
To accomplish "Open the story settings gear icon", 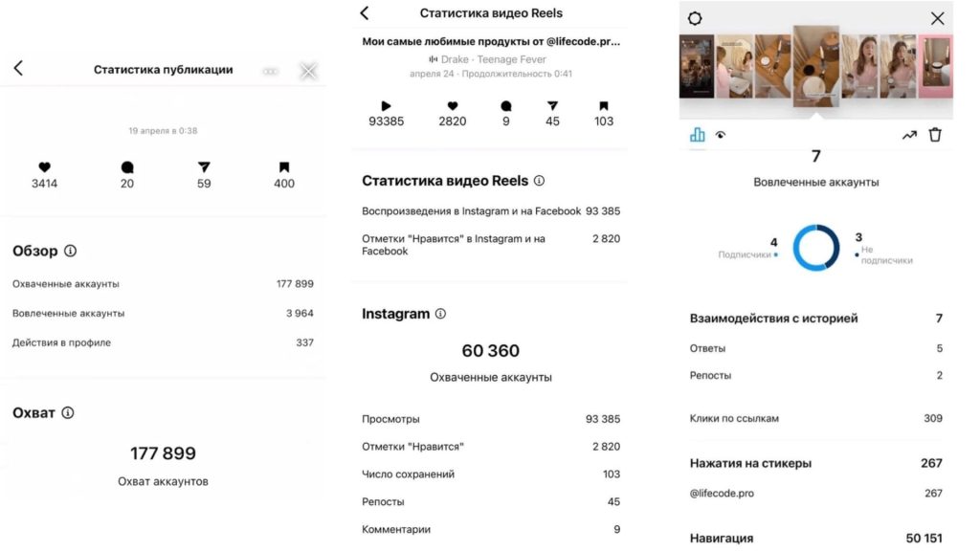I will (695, 18).
